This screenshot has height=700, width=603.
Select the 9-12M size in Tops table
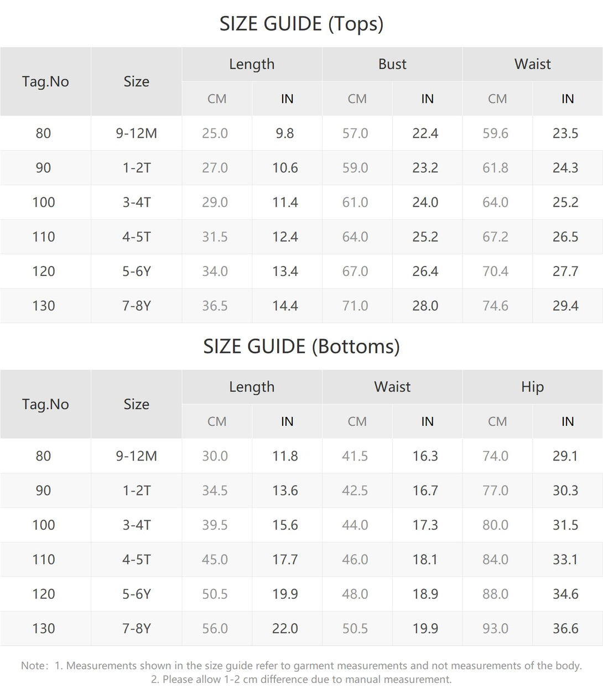tap(136, 133)
